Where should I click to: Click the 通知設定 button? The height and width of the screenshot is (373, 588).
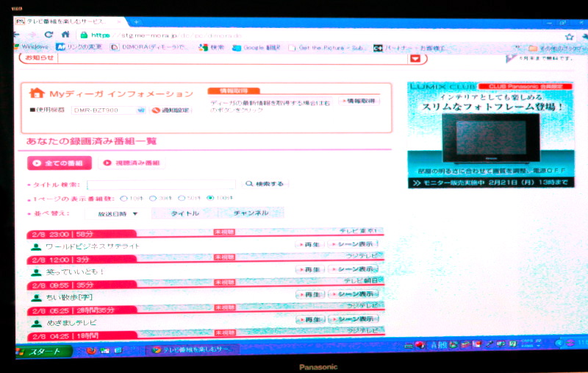click(x=171, y=110)
